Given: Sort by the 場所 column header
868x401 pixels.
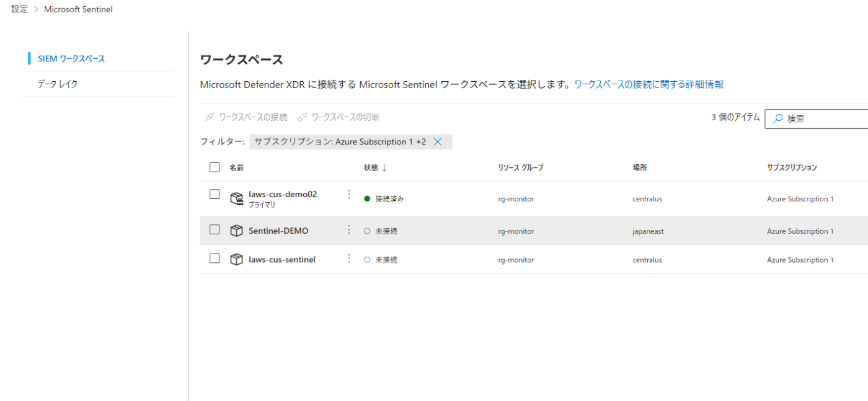Looking at the screenshot, I should (640, 168).
